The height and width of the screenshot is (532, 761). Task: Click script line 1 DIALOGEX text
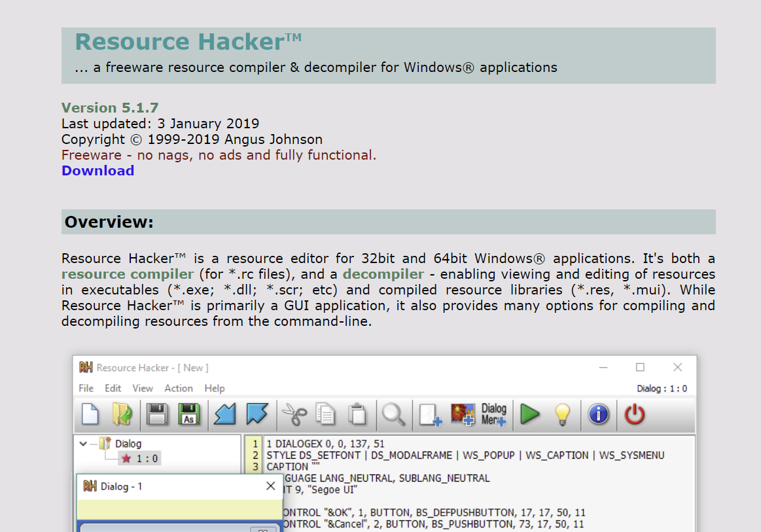point(325,444)
